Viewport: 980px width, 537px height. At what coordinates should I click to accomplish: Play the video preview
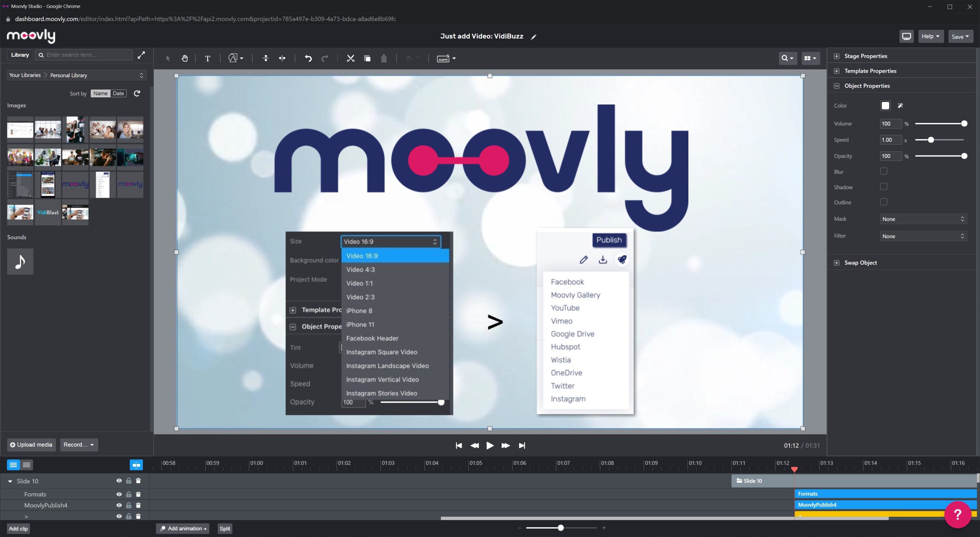(x=490, y=445)
